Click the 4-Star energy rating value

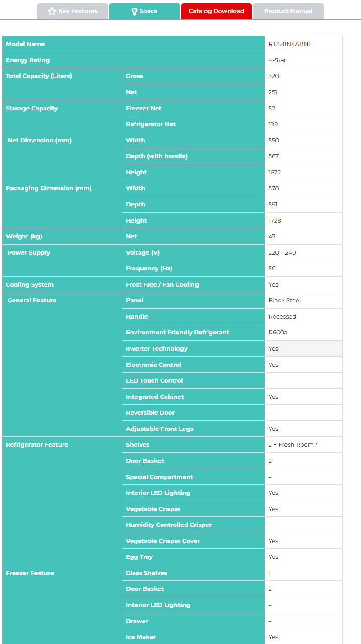(x=277, y=60)
